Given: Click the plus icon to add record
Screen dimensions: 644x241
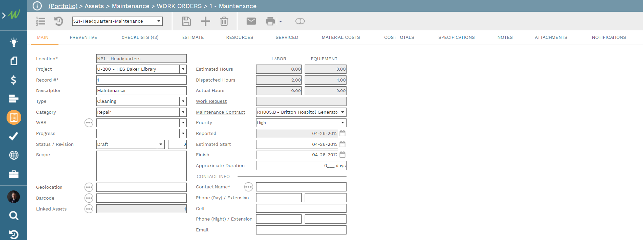Looking at the screenshot, I should tap(205, 21).
